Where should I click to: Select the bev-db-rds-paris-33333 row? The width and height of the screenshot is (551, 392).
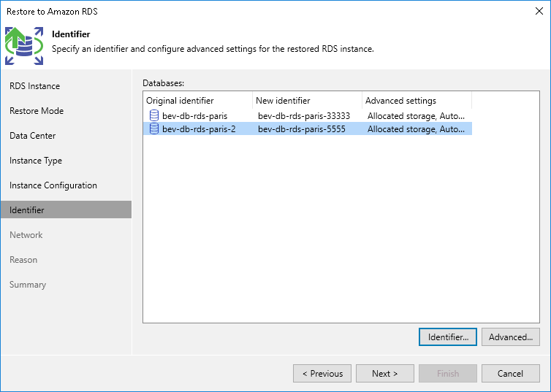coord(304,115)
